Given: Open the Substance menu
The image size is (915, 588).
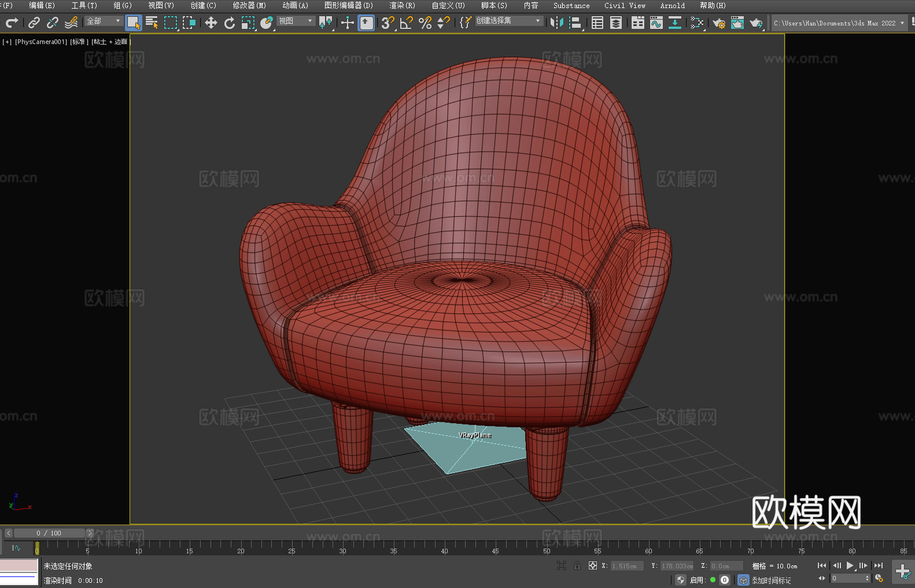Looking at the screenshot, I should click(x=571, y=5).
